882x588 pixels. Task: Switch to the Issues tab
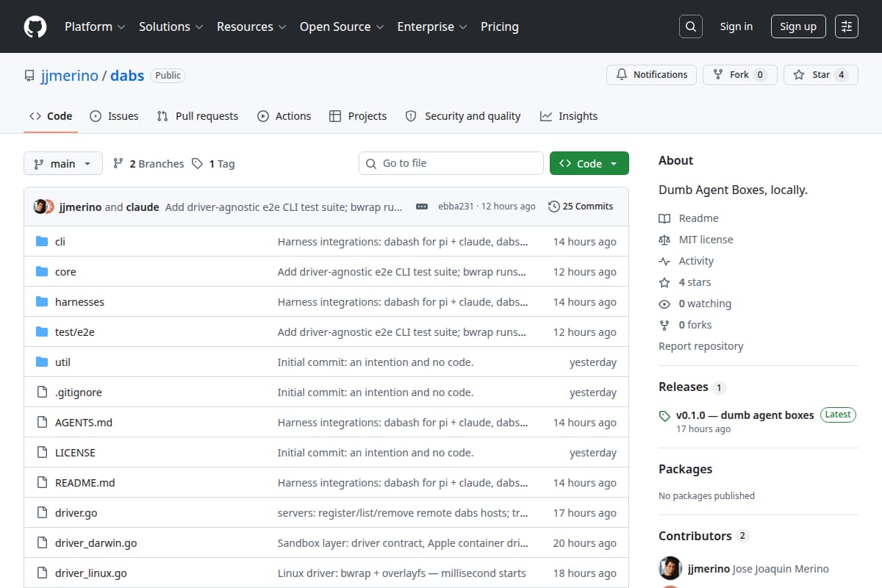(x=114, y=116)
